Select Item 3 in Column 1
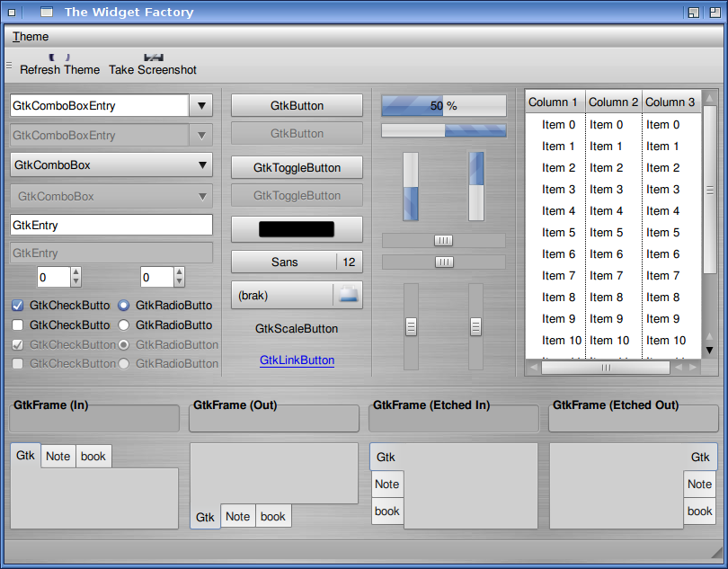This screenshot has height=569, width=728. 558,190
